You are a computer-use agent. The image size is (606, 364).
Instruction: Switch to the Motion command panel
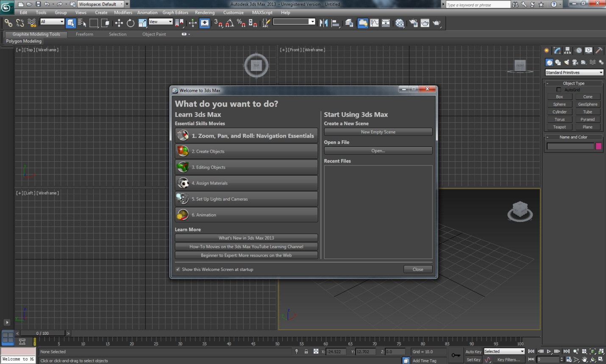[x=578, y=50]
